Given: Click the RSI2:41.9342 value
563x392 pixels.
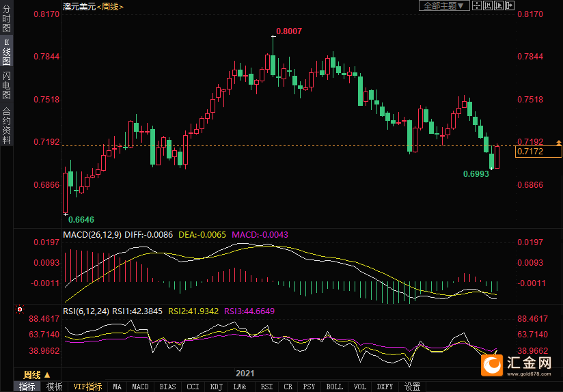Looking at the screenshot, I should (x=193, y=311).
